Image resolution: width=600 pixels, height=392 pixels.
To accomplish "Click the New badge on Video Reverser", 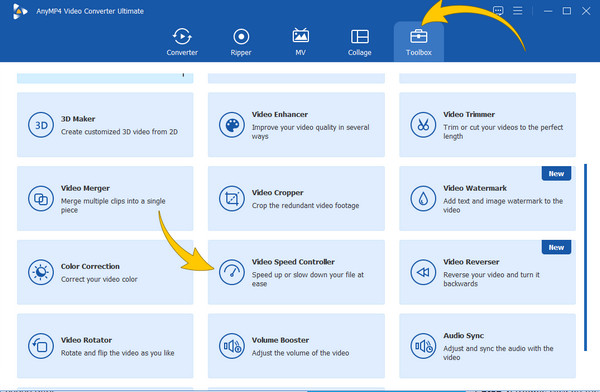I will pos(556,247).
